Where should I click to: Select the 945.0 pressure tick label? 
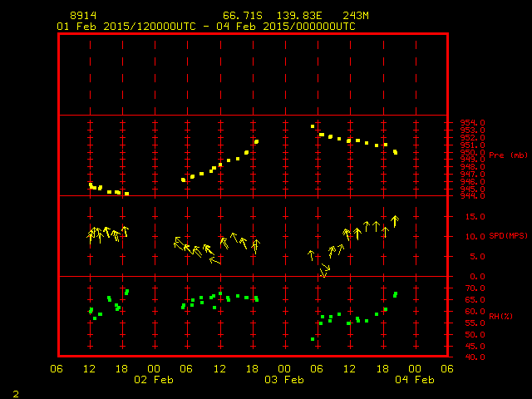472,189
